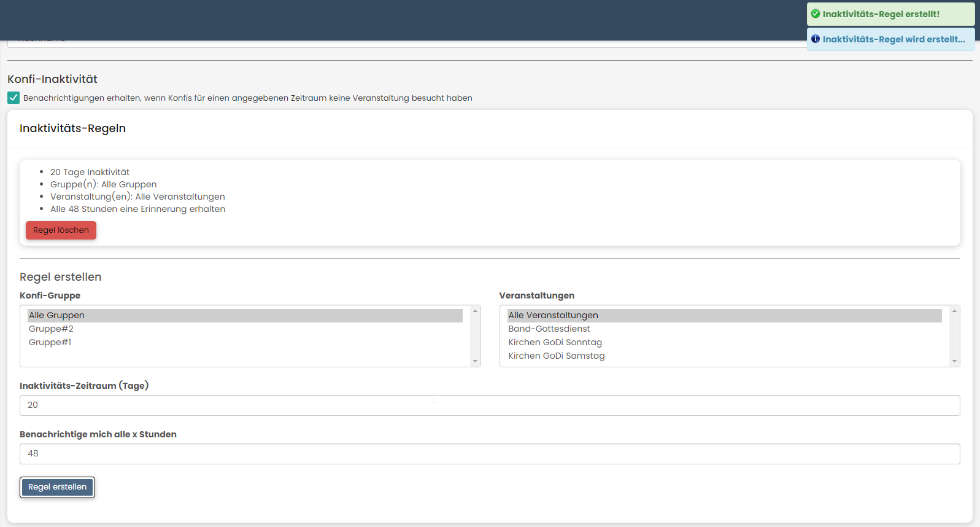Click the Benachrichtige mich alle x Stunden field

[490, 454]
